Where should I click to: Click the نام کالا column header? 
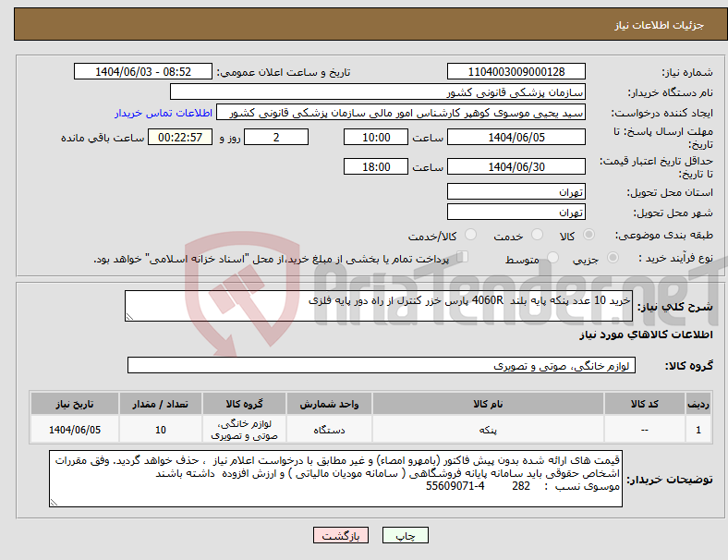pos(488,404)
